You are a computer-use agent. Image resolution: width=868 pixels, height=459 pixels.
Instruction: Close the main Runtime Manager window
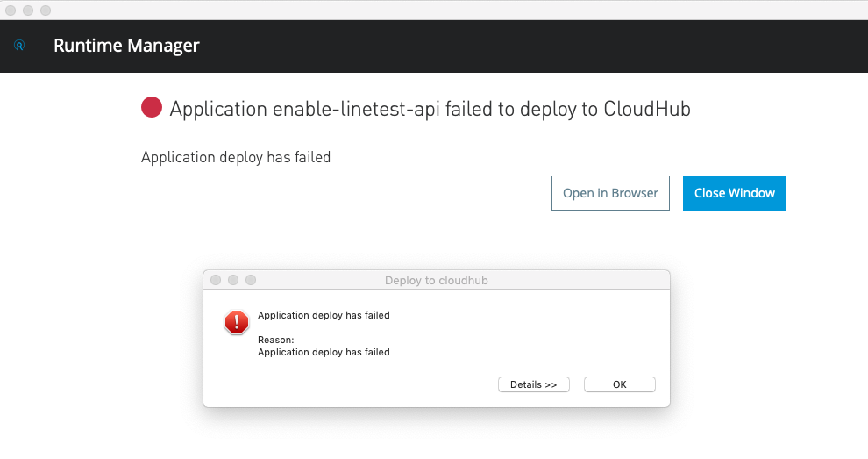pos(11,10)
